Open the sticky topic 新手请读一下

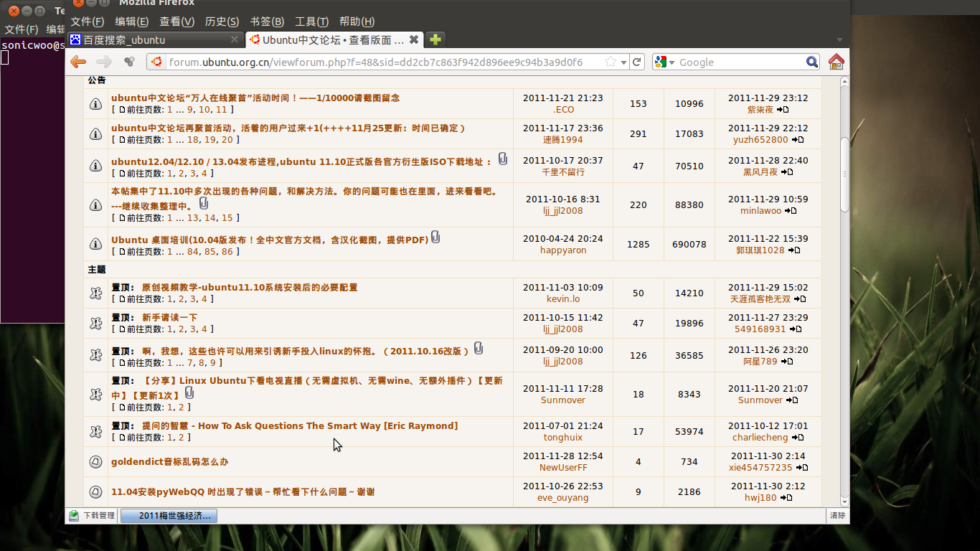click(x=169, y=317)
